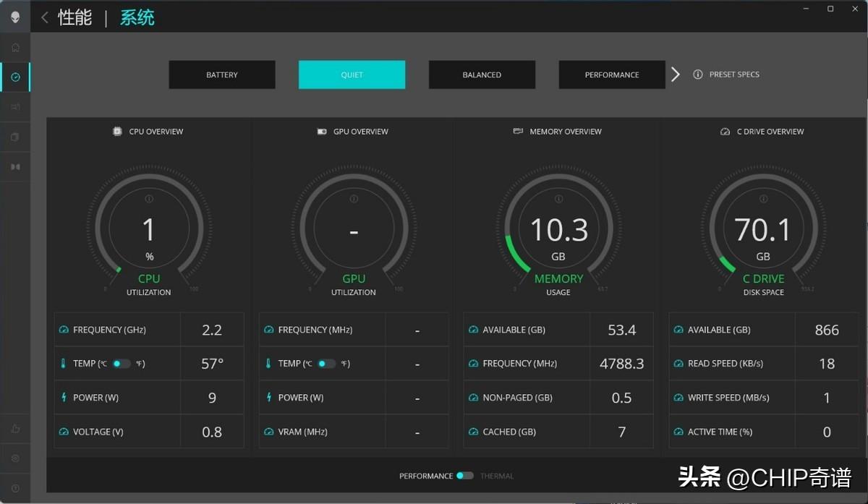868x504 pixels.
Task: Click the 性能 breadcrumb title
Action: coord(75,17)
